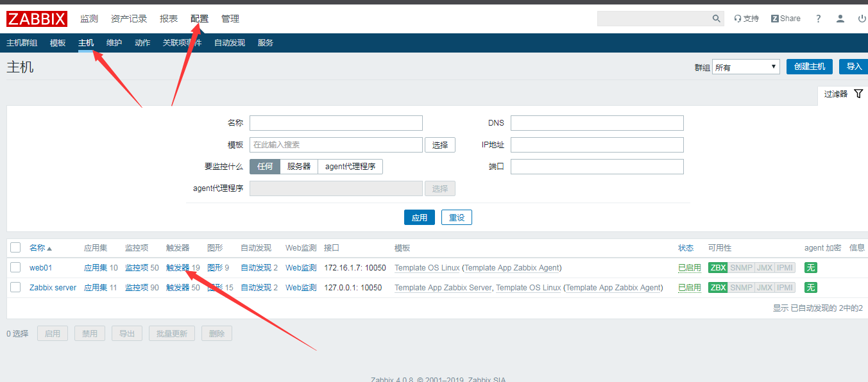Go to 动作 submenu
868x382 pixels.
[x=142, y=43]
